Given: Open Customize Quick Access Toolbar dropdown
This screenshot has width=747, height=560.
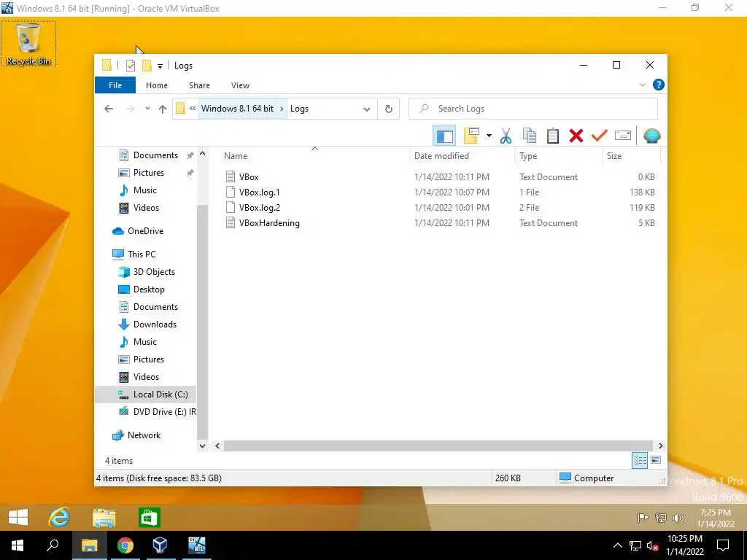Looking at the screenshot, I should (x=160, y=66).
